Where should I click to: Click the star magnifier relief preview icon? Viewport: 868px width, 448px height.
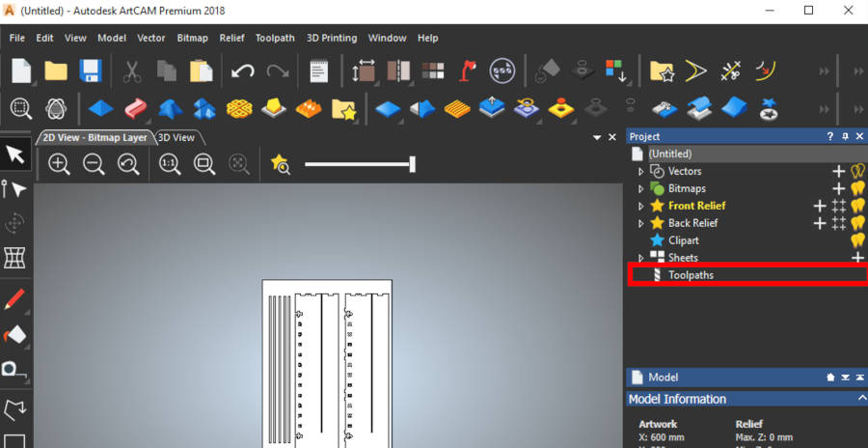point(281,164)
